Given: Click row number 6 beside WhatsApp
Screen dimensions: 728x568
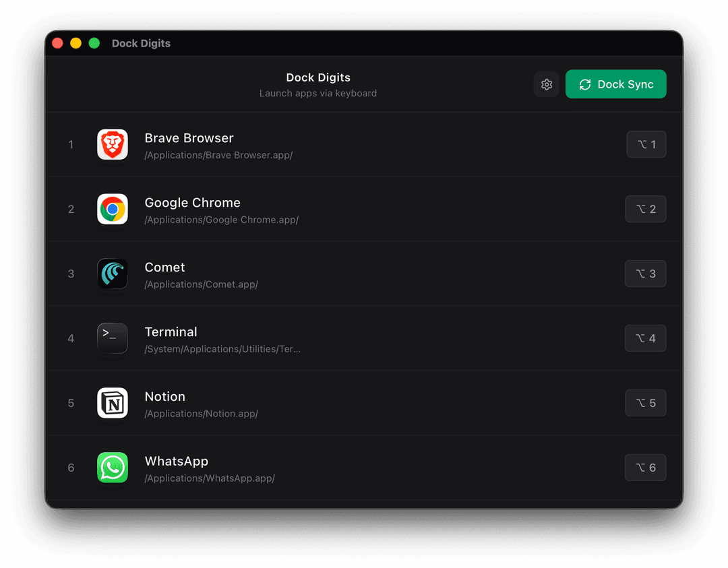Looking at the screenshot, I should 71,468.
